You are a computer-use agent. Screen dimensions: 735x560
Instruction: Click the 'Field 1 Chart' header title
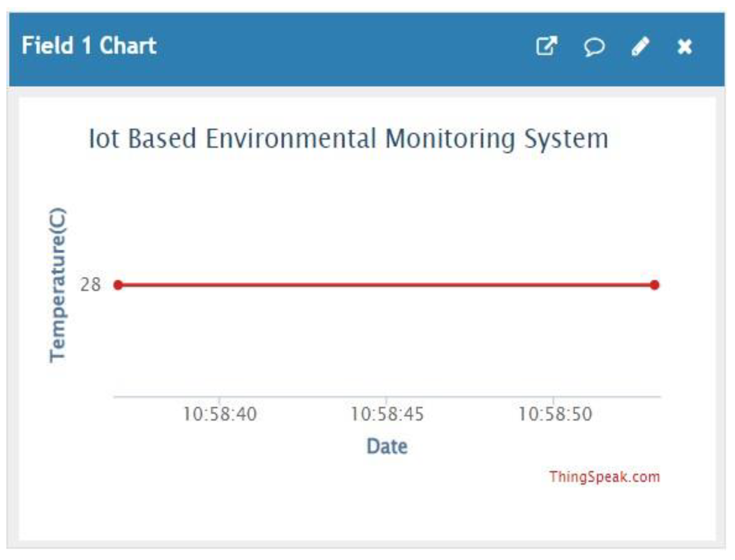pyautogui.click(x=89, y=46)
